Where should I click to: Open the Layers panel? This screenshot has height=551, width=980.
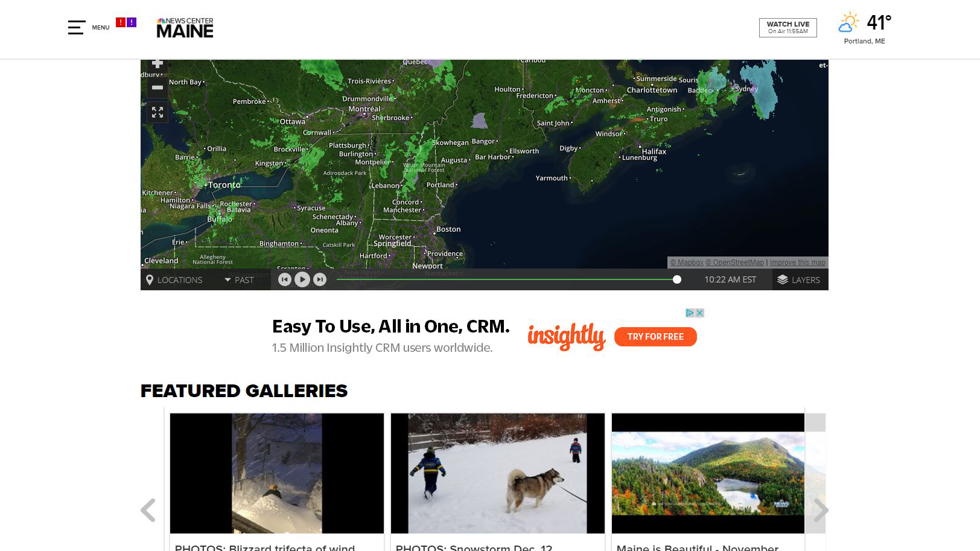click(x=799, y=279)
